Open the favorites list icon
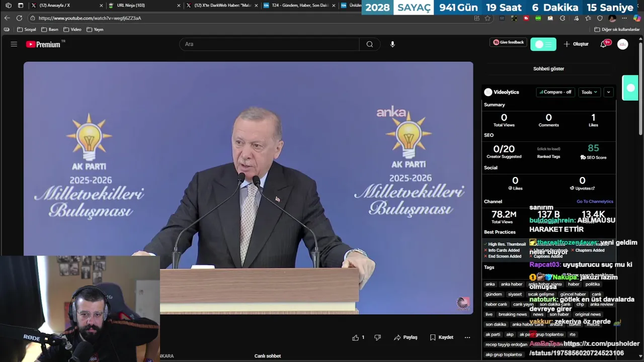The image size is (644, 362). (588, 18)
